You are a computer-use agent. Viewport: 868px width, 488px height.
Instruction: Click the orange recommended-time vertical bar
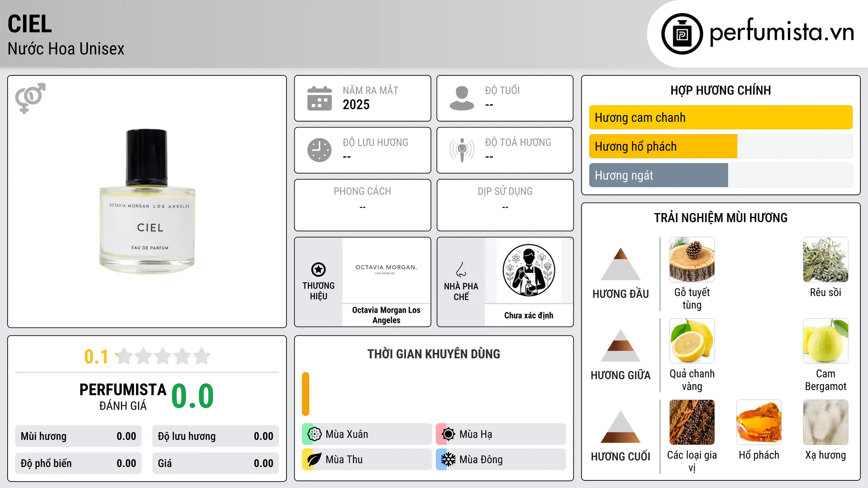coord(306,394)
